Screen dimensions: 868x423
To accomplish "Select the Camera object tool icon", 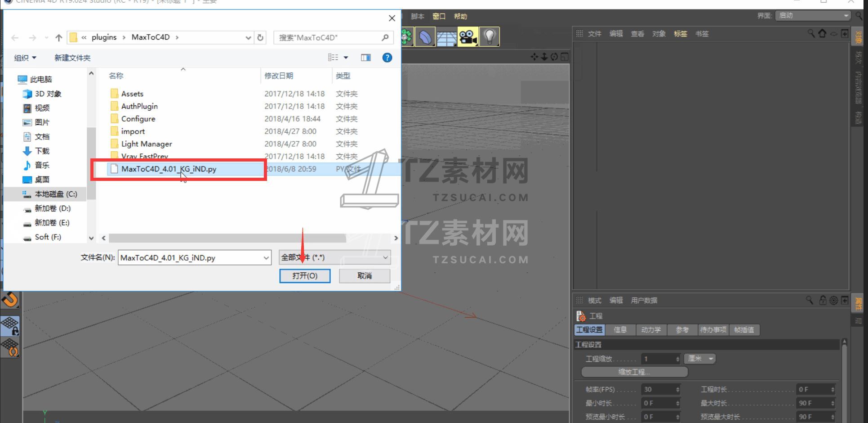I will [468, 37].
